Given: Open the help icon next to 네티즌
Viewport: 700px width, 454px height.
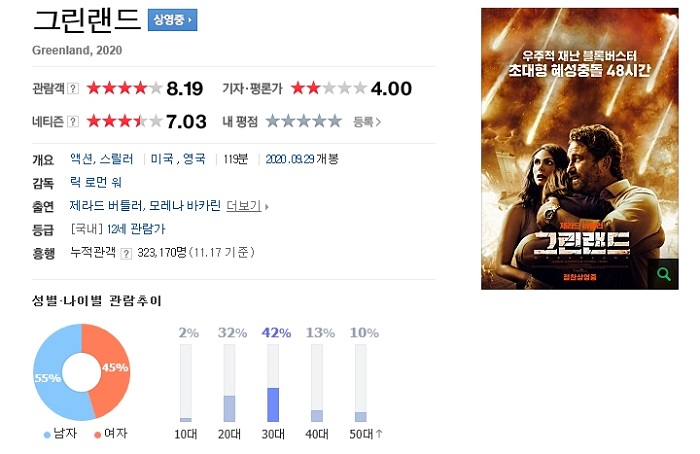Looking at the screenshot, I should (x=73, y=121).
